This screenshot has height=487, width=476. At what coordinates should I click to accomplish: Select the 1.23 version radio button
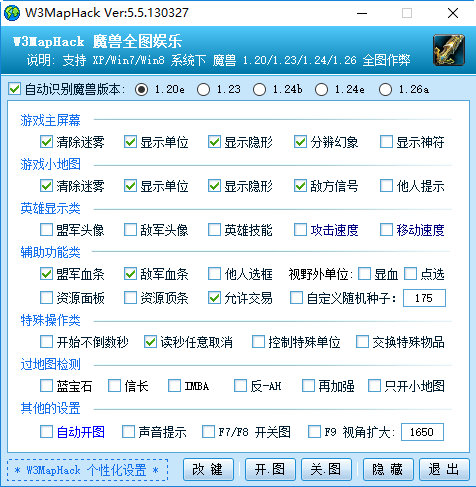coord(203,89)
